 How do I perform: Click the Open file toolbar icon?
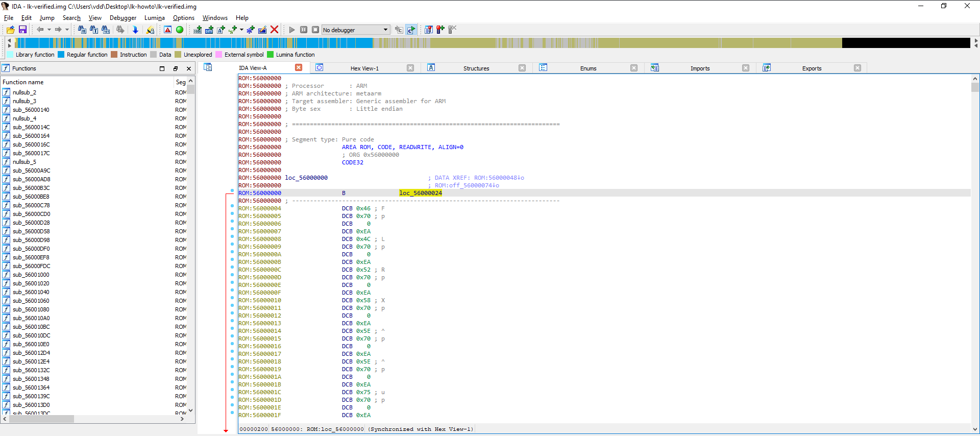[10, 30]
